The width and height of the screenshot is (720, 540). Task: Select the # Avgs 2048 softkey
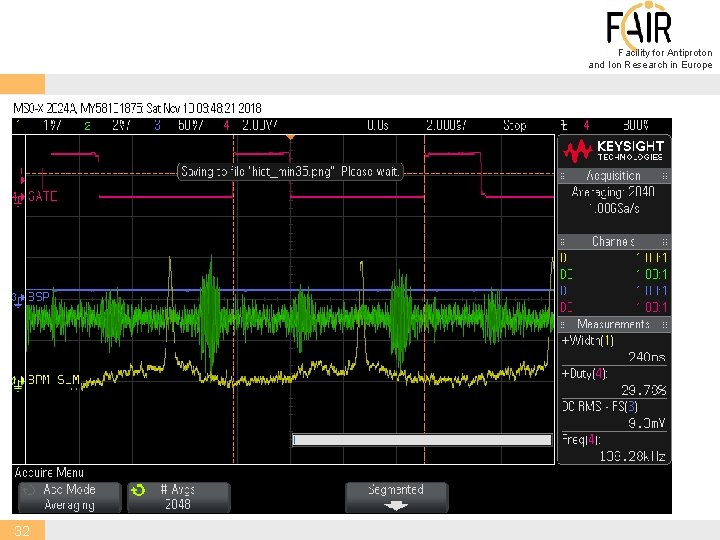(179, 497)
